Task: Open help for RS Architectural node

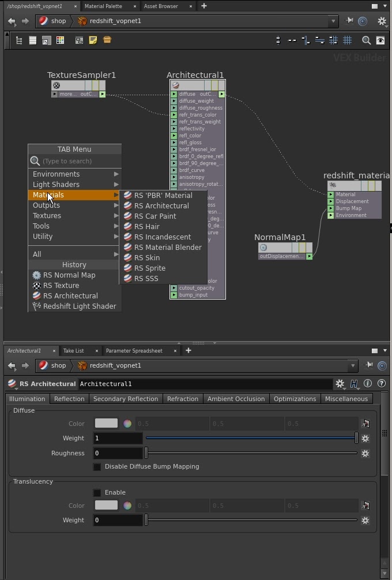Action: (x=381, y=384)
